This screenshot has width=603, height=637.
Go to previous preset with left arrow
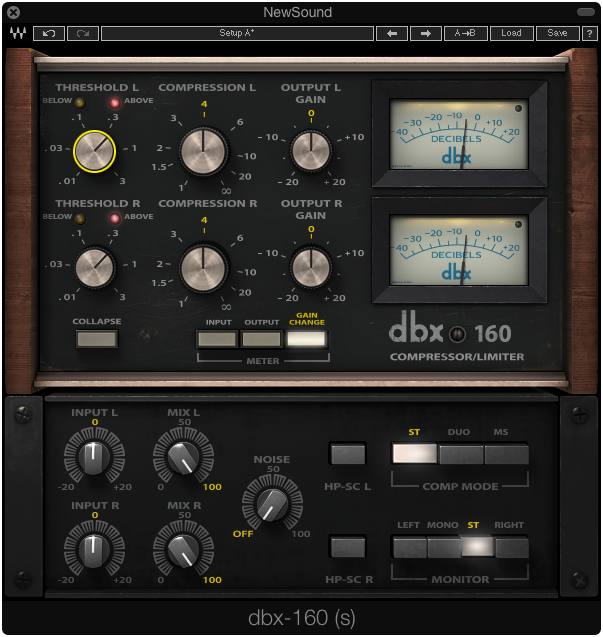pyautogui.click(x=392, y=33)
